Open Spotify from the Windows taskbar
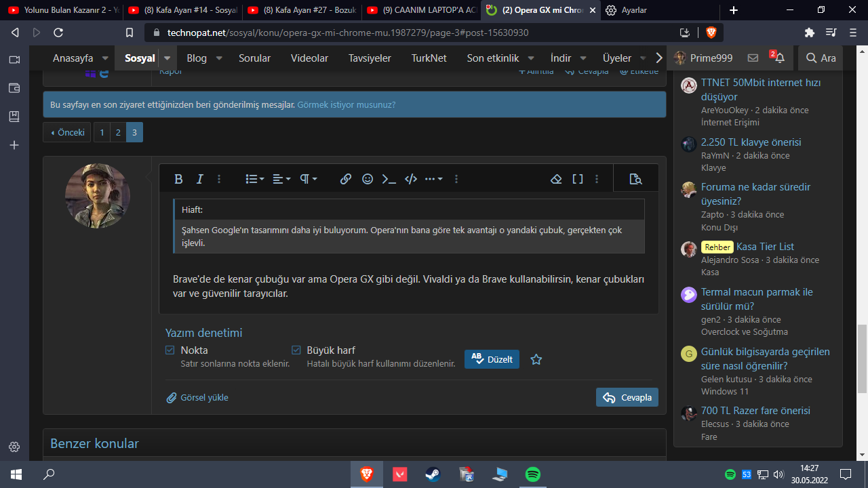 click(x=533, y=474)
